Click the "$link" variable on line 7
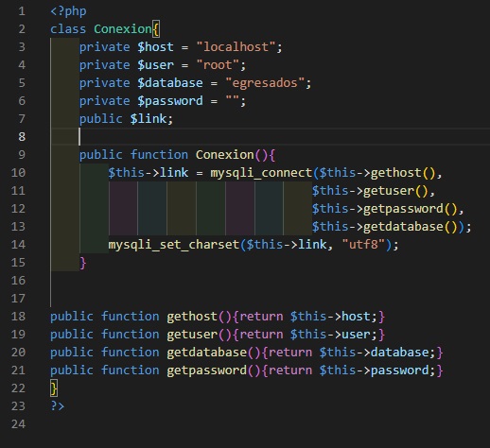The height and width of the screenshot is (448, 490). tap(149, 119)
